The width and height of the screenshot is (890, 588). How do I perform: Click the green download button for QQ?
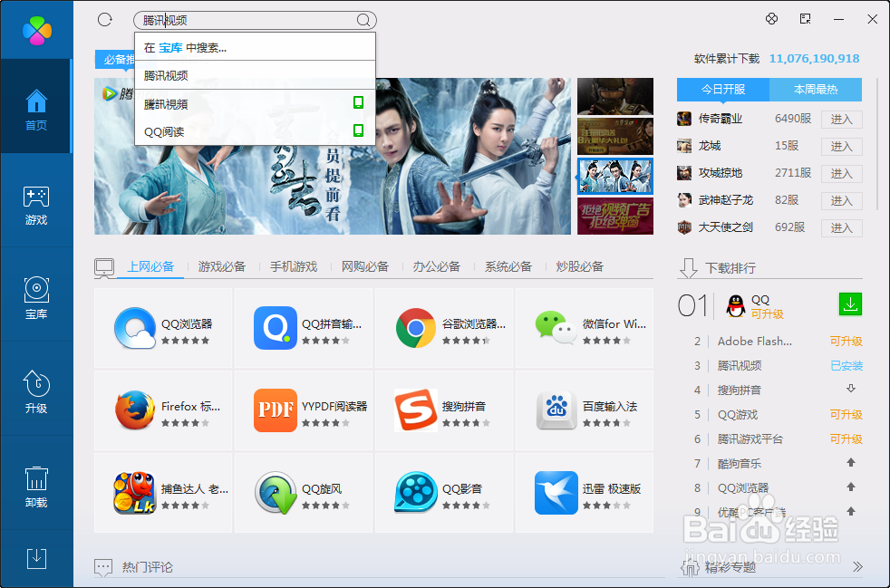pos(850,304)
